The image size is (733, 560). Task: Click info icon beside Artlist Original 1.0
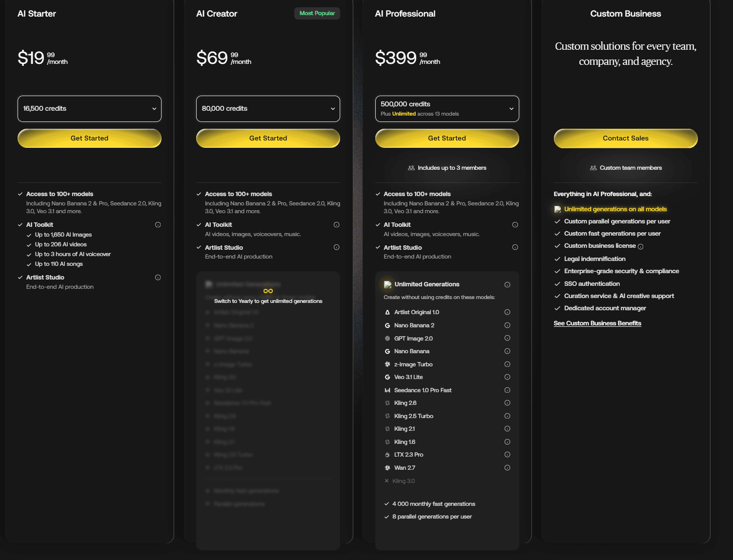(507, 312)
